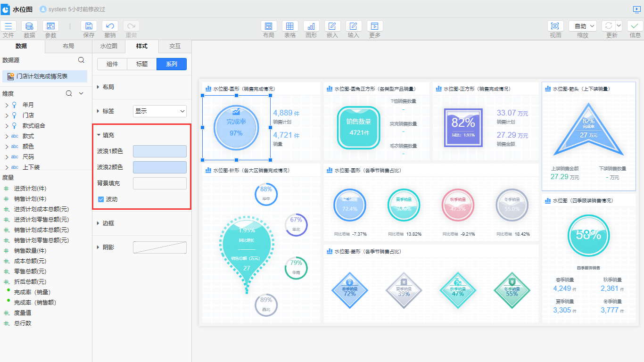Click the Undo (撤销) icon

click(x=110, y=26)
